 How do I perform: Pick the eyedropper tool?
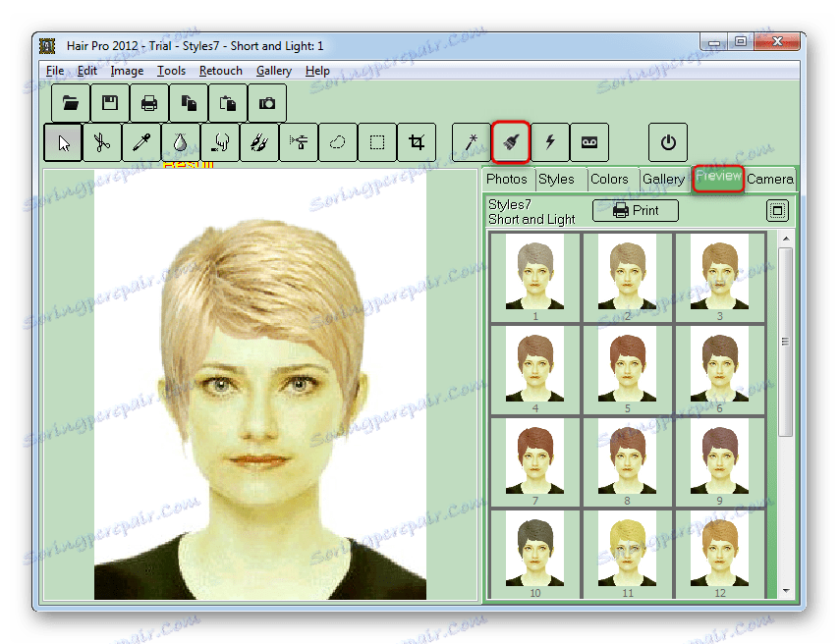140,142
